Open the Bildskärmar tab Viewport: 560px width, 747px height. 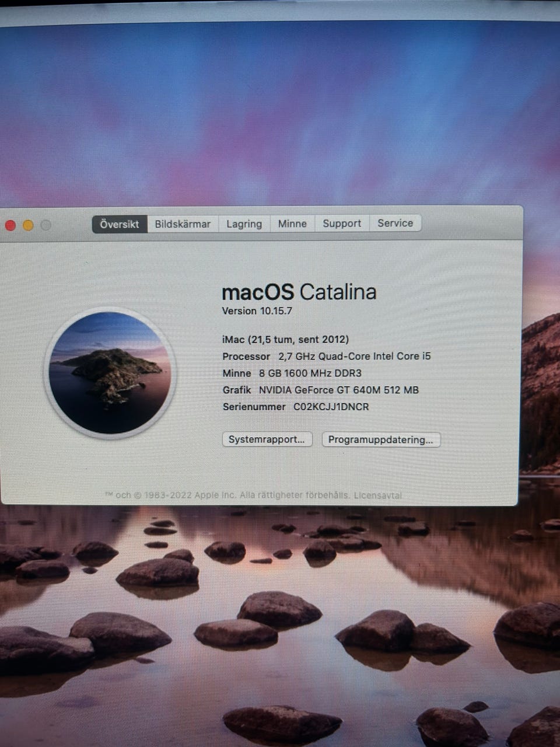(x=183, y=224)
